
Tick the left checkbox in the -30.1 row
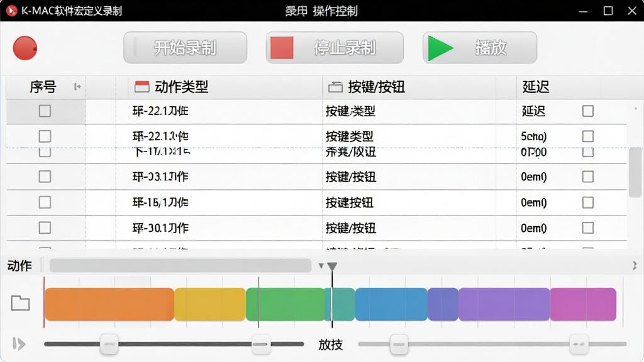(x=45, y=228)
